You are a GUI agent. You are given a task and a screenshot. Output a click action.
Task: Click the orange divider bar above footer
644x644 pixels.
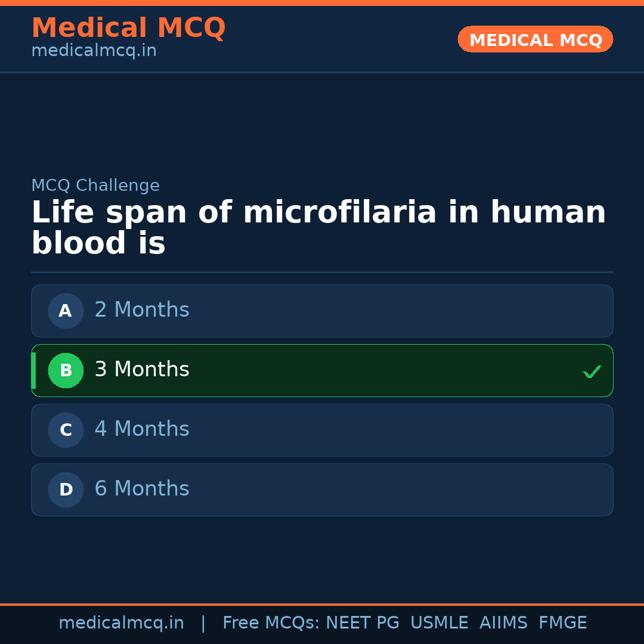pos(322,604)
